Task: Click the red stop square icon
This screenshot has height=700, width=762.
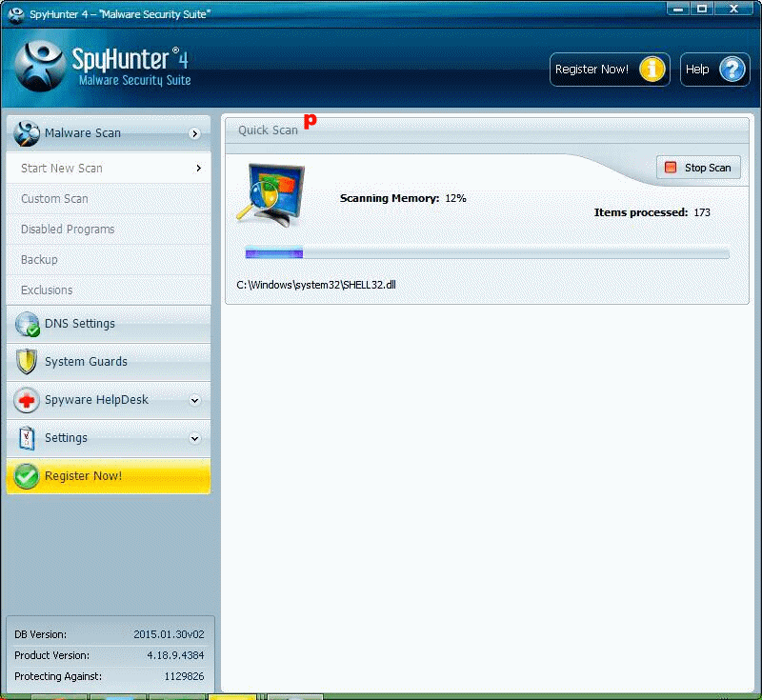Action: pos(671,168)
